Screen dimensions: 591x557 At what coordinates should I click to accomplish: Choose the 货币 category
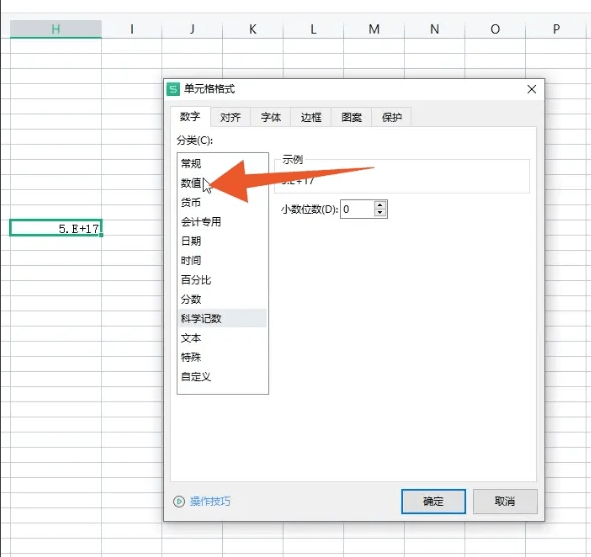pos(222,202)
